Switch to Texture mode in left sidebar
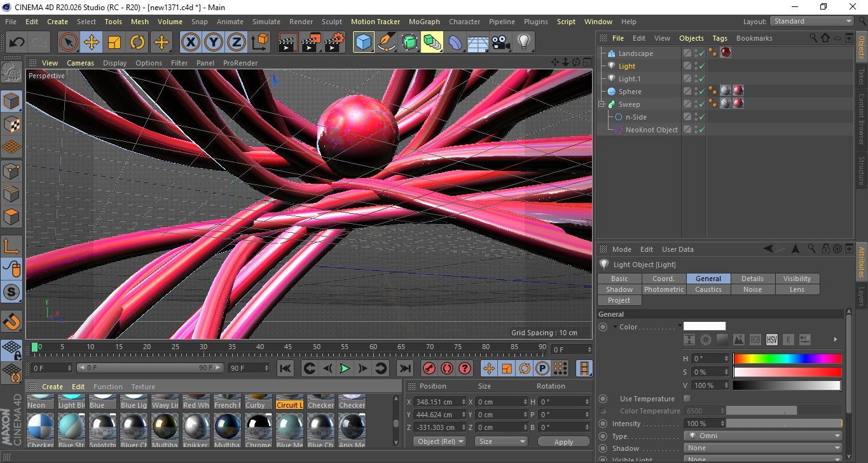This screenshot has height=463, width=868. tap(11, 124)
